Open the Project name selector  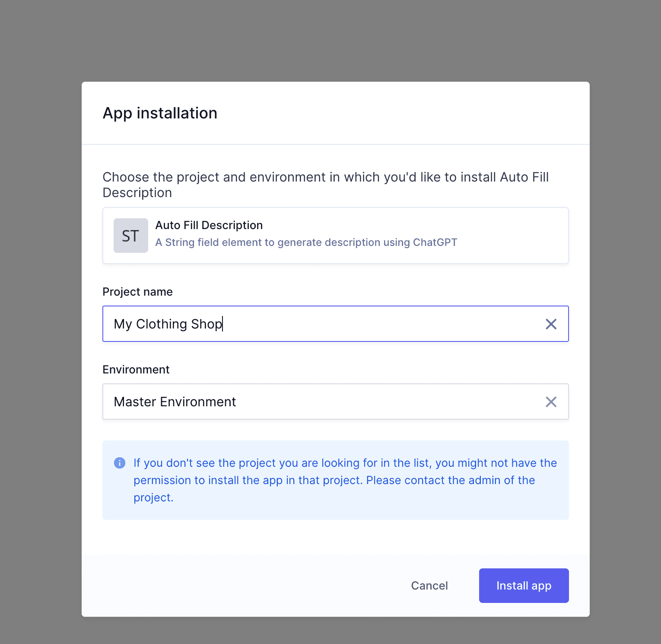tap(302, 324)
